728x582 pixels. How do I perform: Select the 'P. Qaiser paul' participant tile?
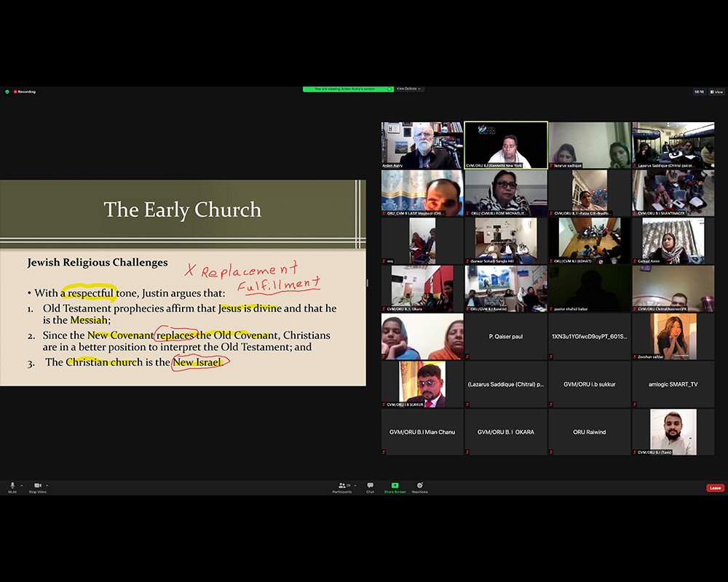[x=506, y=336]
